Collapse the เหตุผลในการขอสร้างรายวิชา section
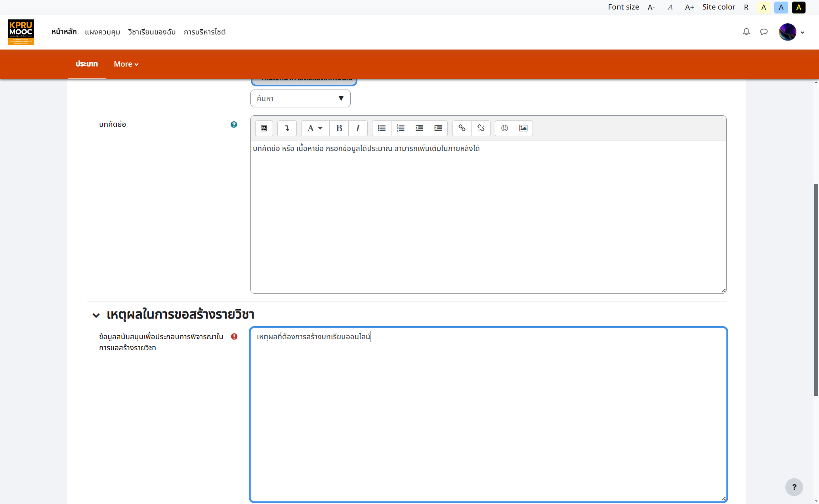Viewport: 819px width, 504px height. (96, 315)
